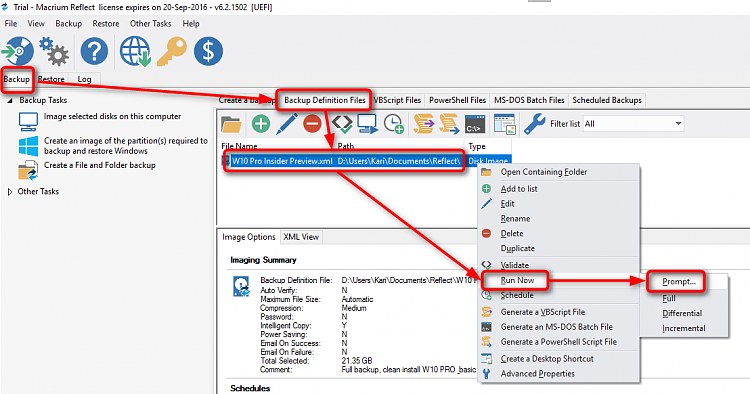This screenshot has width=750, height=394.
Task: Click the blue question mark help icon
Action: click(94, 51)
